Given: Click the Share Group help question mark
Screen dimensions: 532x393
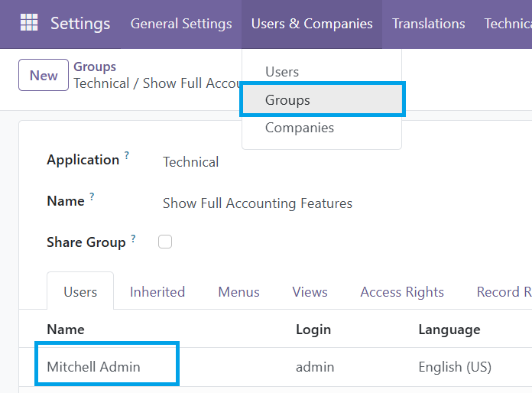Looking at the screenshot, I should tap(133, 239).
